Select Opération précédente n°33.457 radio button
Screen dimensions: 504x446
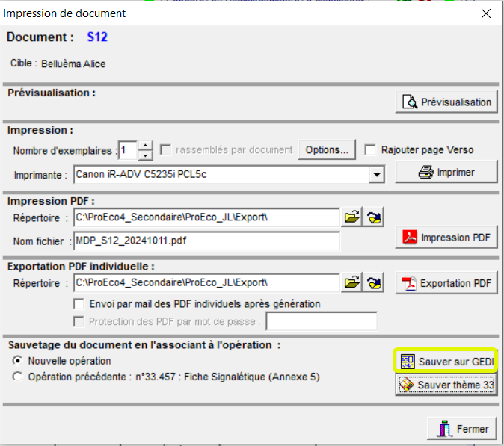[17, 377]
